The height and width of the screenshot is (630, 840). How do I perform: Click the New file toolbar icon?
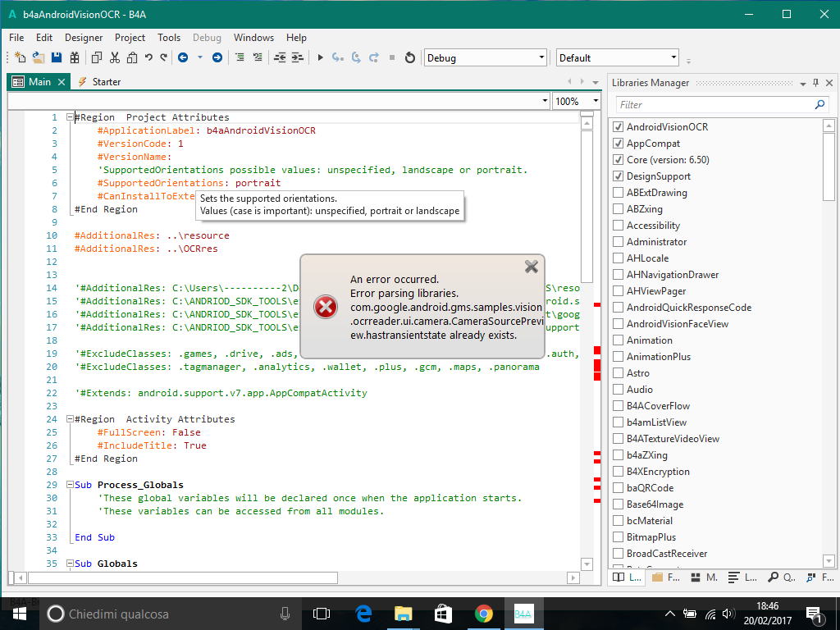click(21, 57)
